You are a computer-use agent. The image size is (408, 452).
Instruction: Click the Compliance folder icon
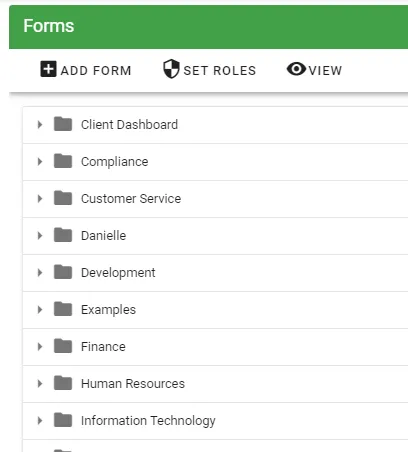pos(63,161)
